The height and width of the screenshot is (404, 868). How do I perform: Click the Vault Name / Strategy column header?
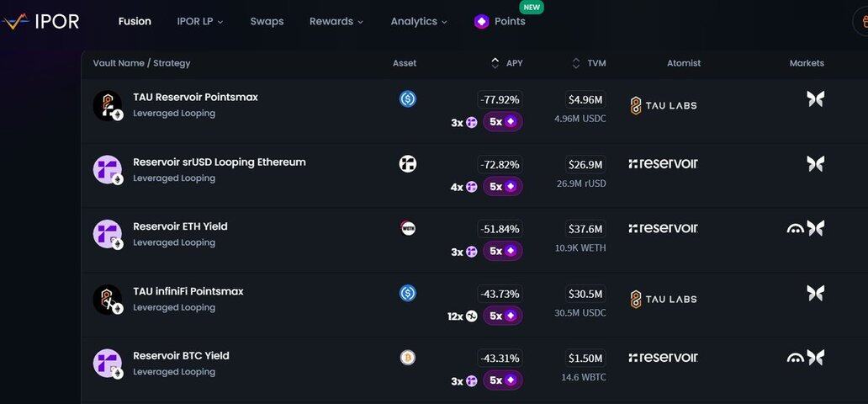click(x=141, y=63)
